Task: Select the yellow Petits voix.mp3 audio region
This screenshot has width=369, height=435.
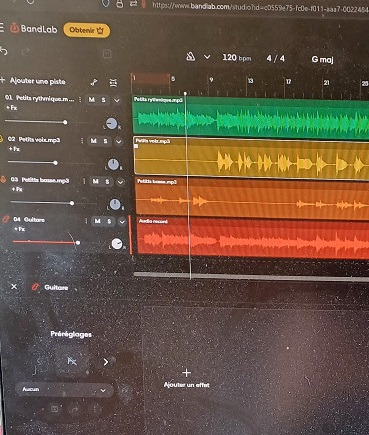Action: pyautogui.click(x=251, y=158)
